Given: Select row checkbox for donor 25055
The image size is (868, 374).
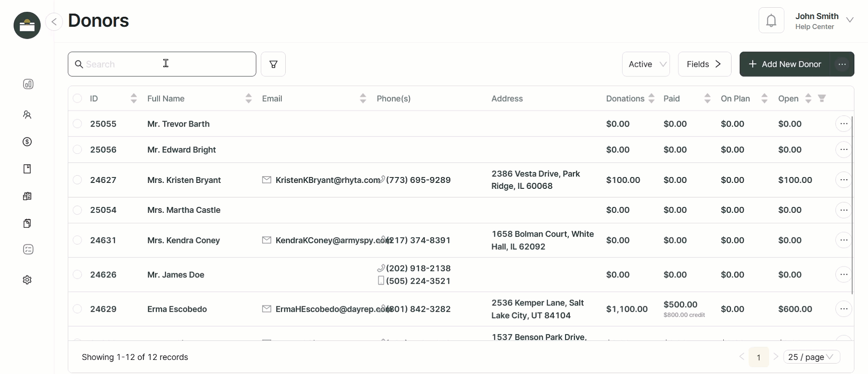Looking at the screenshot, I should [78, 124].
